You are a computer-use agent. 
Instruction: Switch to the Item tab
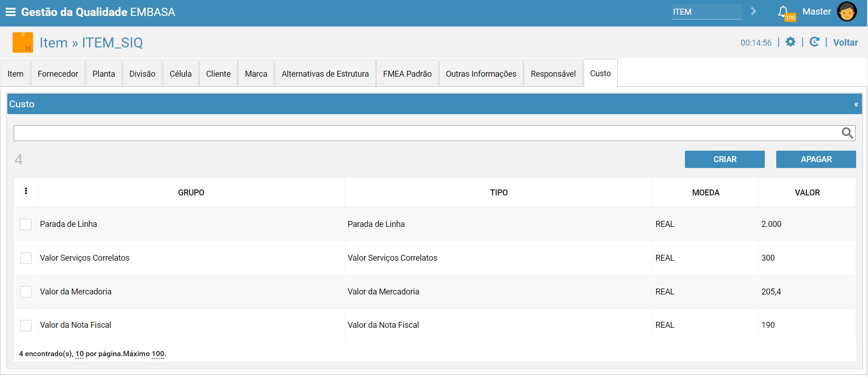[16, 73]
